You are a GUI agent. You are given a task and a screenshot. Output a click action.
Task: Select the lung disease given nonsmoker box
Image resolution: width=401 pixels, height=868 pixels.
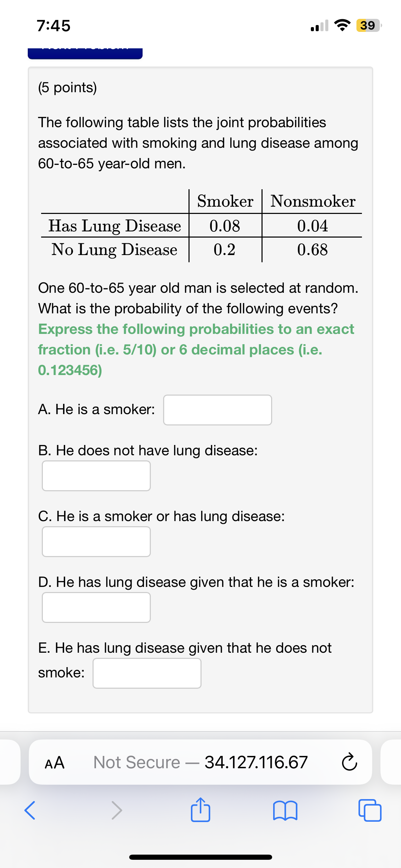point(147,673)
